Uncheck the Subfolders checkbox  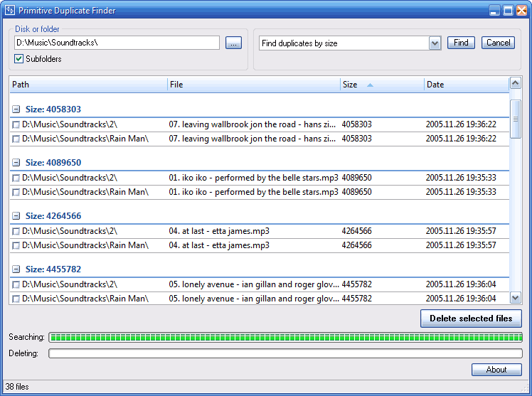point(18,59)
